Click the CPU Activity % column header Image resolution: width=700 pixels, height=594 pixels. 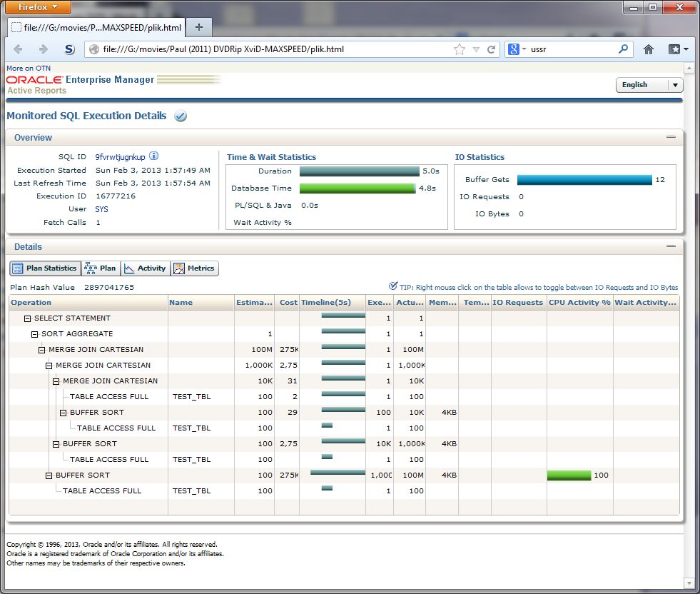(580, 303)
